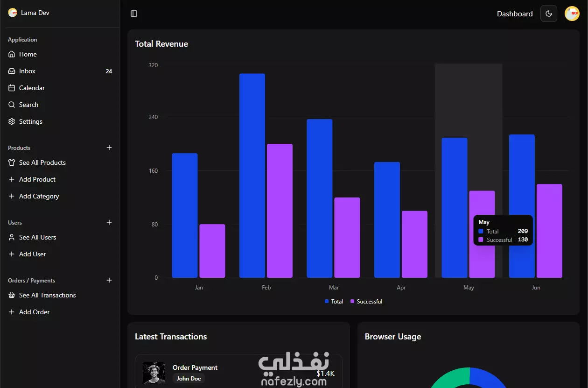
Task: Click the blue Total bar for Jun
Action: pyautogui.click(x=522, y=206)
